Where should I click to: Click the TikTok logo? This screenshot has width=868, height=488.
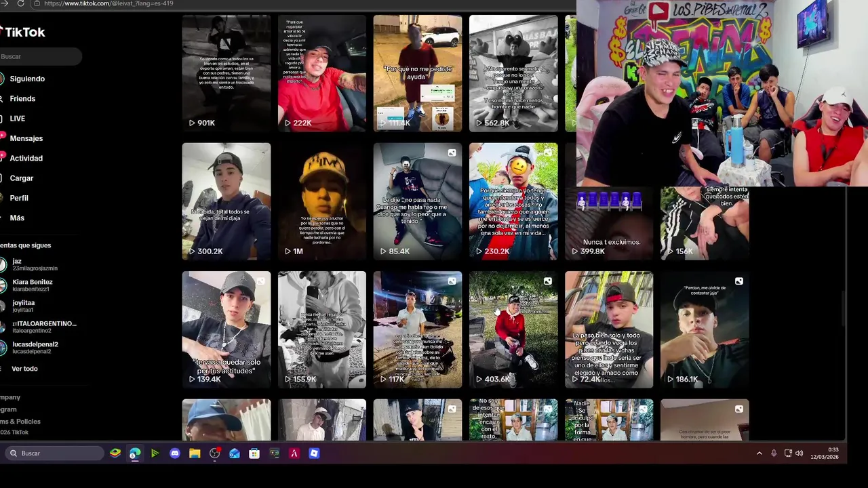pyautogui.click(x=22, y=32)
